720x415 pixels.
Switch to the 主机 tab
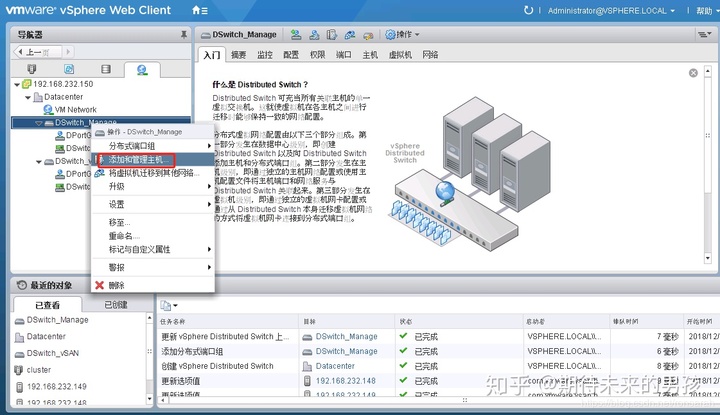tap(370, 55)
